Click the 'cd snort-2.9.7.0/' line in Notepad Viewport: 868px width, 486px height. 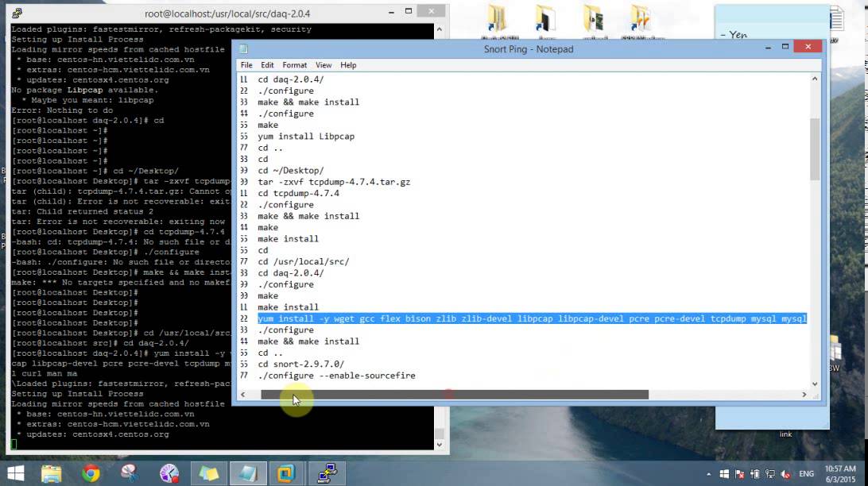pos(301,364)
